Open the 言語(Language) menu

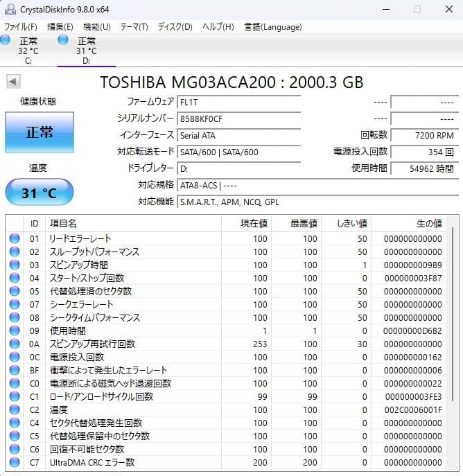[x=273, y=27]
